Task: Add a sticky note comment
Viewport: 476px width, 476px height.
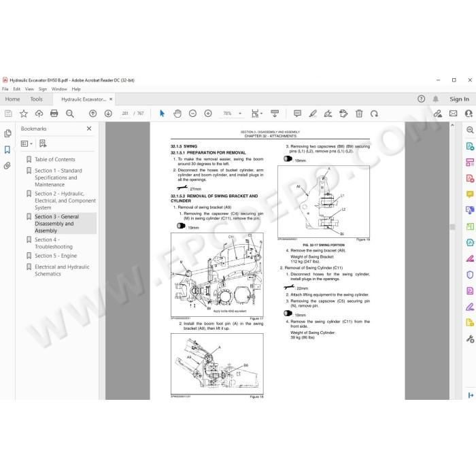Action: pos(298,114)
